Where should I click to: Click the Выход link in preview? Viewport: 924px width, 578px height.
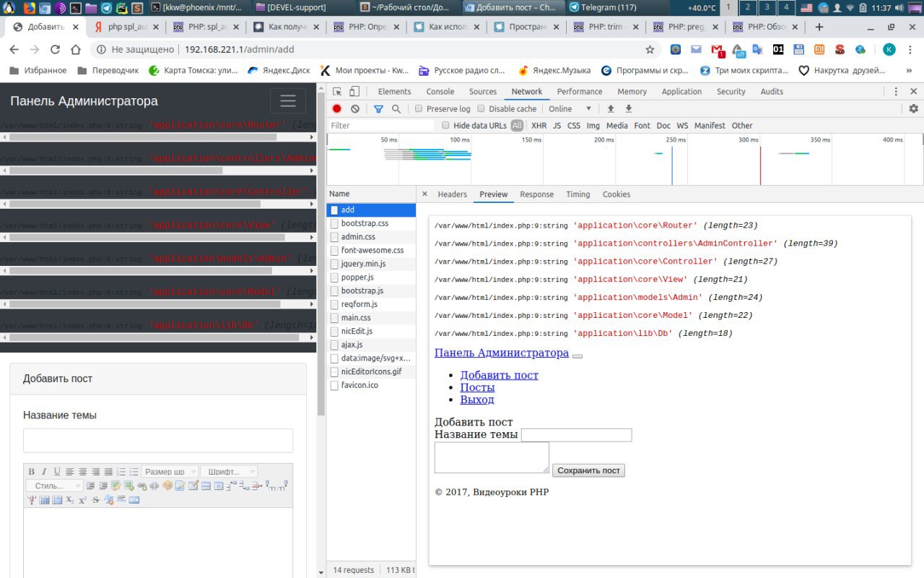(x=477, y=400)
